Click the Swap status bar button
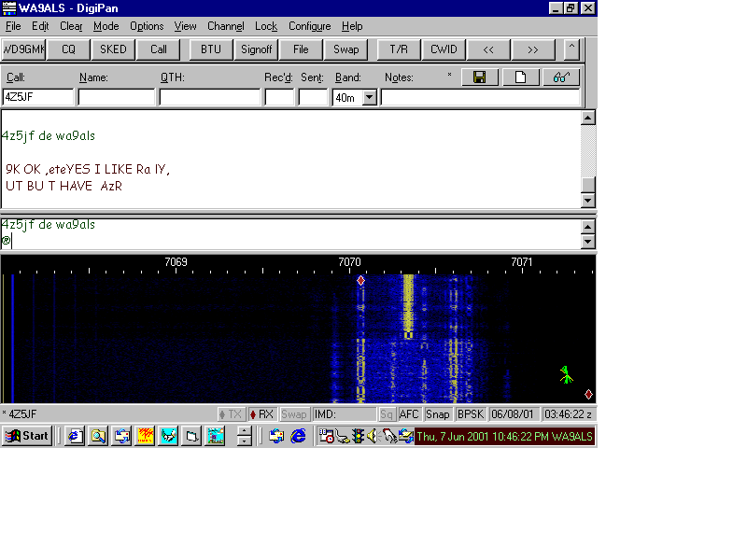747x560 pixels. (294, 414)
